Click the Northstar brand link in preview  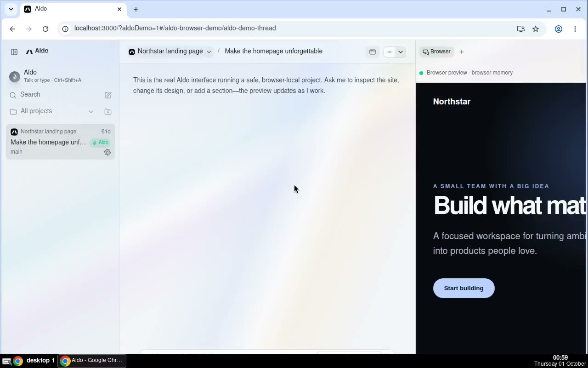click(452, 102)
